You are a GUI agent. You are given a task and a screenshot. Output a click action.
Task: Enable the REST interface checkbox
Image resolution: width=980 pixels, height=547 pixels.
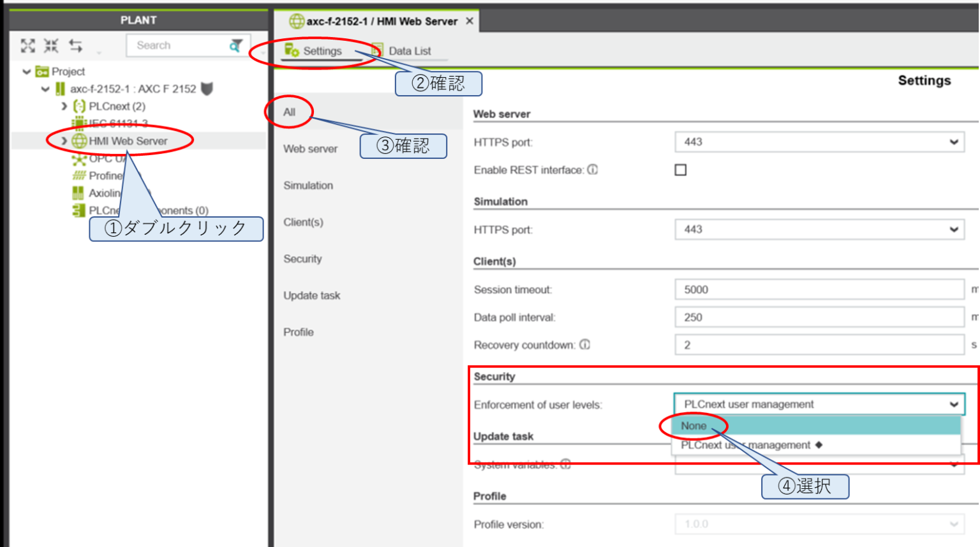[x=681, y=170]
